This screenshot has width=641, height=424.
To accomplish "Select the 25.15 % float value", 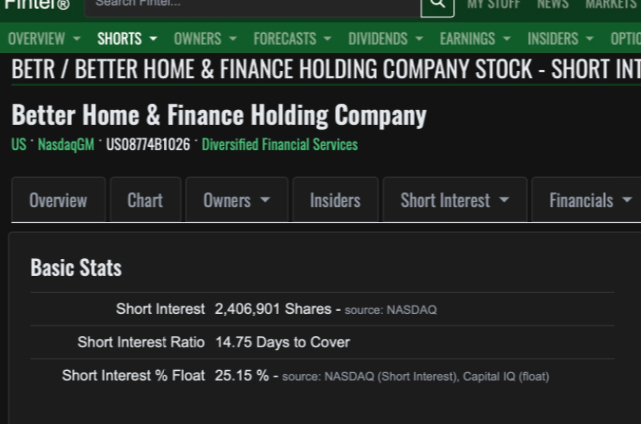I will [x=242, y=375].
